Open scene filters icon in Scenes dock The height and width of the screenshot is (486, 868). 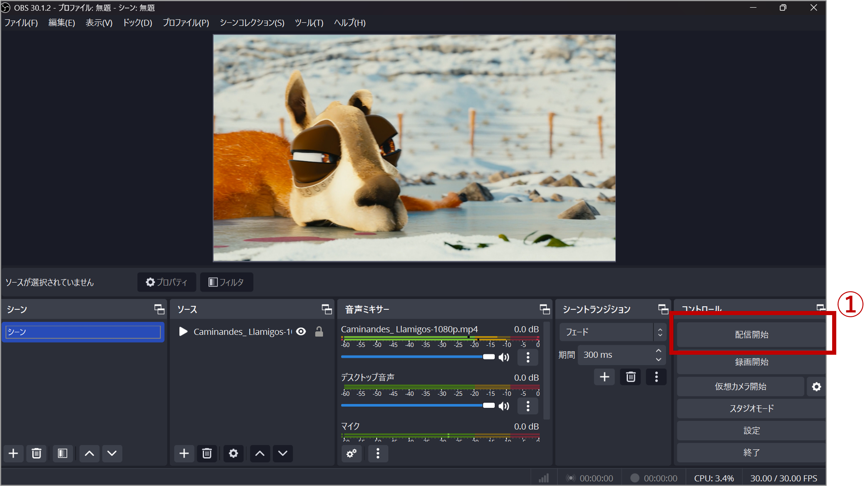(x=62, y=453)
